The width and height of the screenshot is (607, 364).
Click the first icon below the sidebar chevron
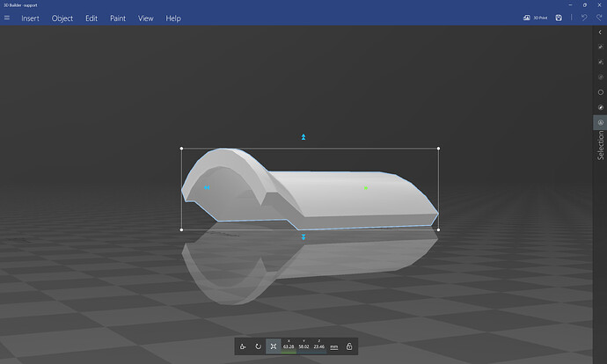point(601,47)
